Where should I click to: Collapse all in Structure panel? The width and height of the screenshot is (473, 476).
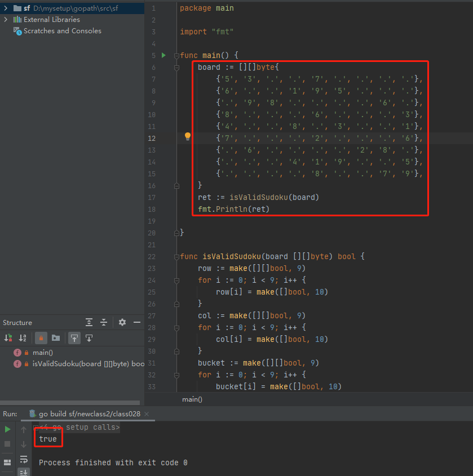[x=104, y=322]
